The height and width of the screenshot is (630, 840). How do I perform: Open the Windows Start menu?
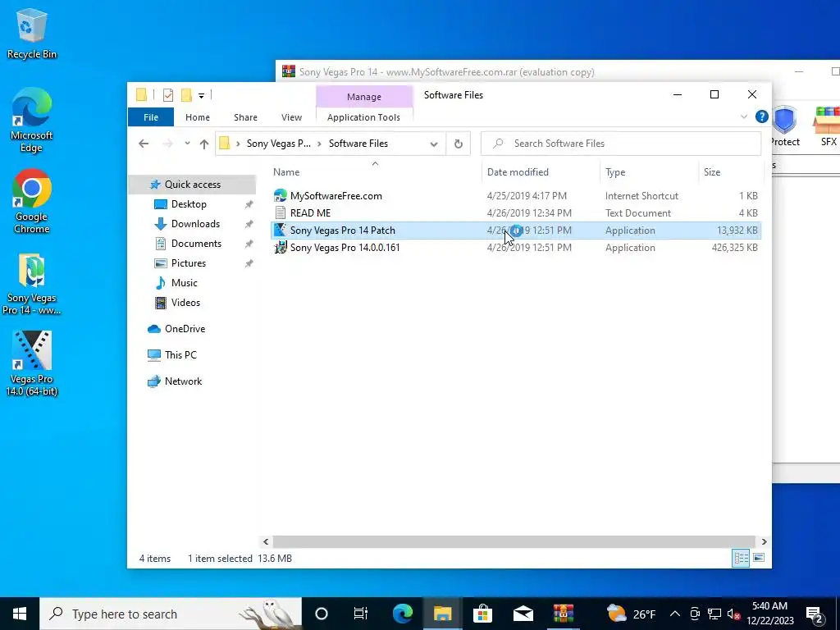pyautogui.click(x=20, y=614)
